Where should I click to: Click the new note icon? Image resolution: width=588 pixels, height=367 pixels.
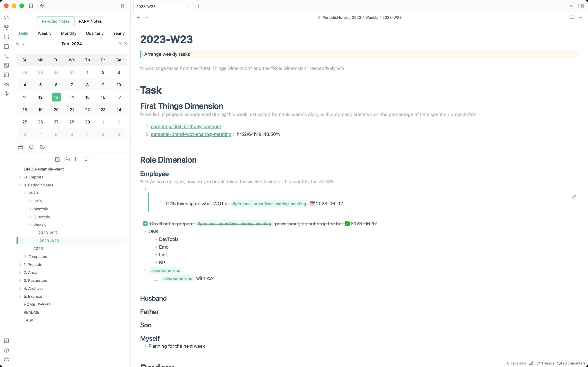click(58, 159)
